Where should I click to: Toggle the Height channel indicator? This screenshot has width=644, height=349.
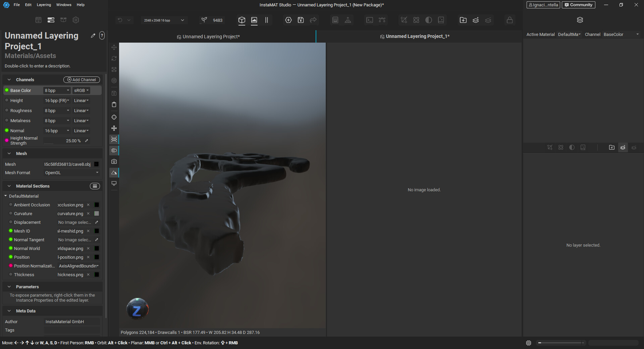[x=7, y=100]
